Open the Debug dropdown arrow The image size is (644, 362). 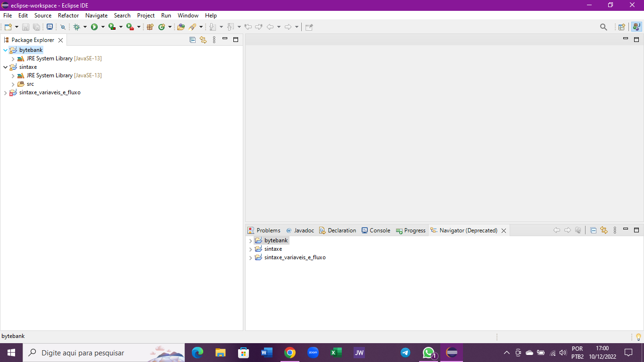85,27
